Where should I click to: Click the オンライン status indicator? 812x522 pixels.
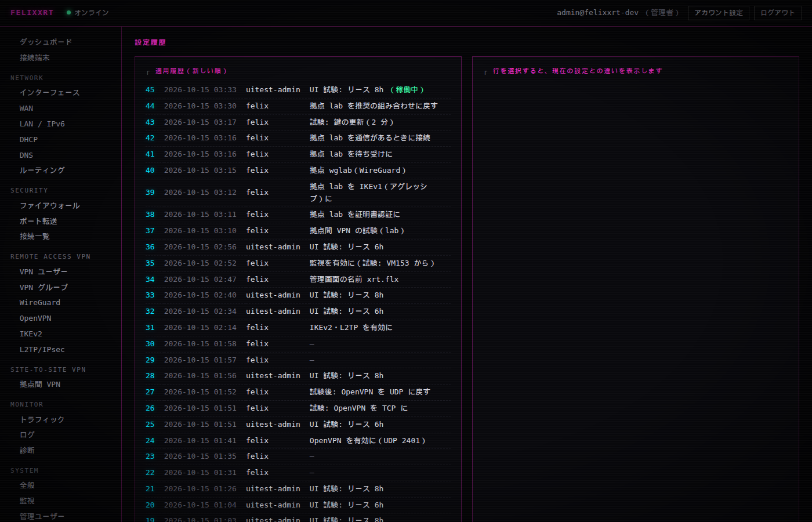[x=88, y=13]
